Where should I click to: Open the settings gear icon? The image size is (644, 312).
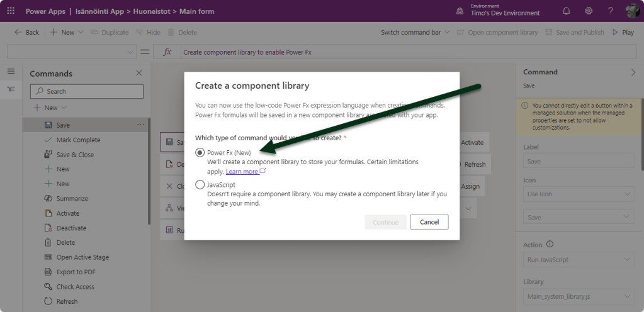click(589, 11)
